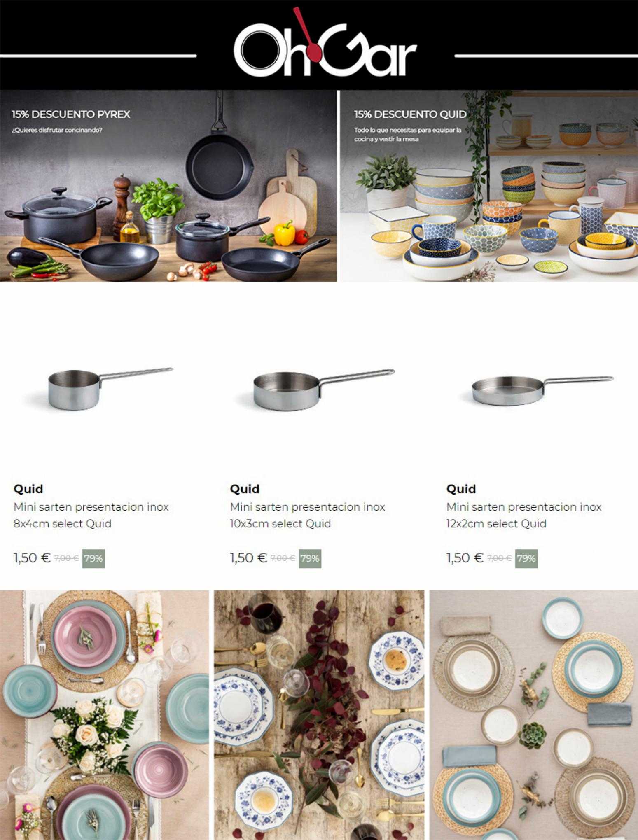
Task: Click the 1,50 € price of the 12x2cm pan
Action: click(465, 558)
